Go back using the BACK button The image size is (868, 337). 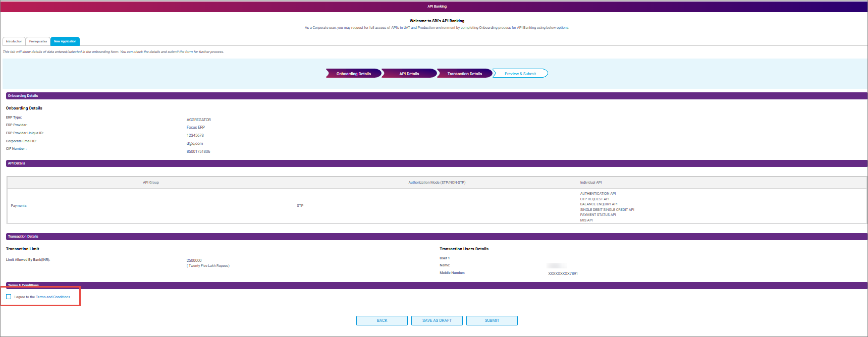pos(382,320)
